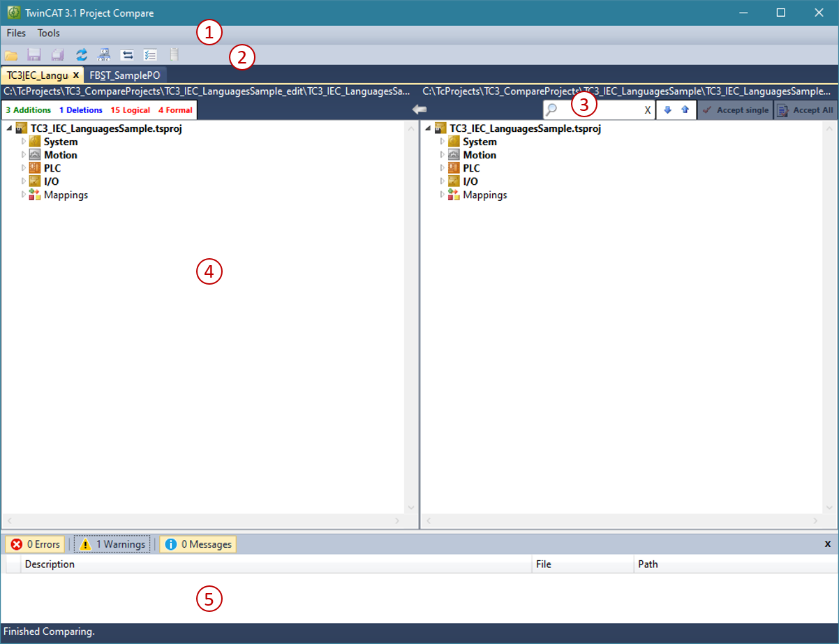Expand PLC node in left tree
Screen dimensions: 839x644
[x=23, y=168]
